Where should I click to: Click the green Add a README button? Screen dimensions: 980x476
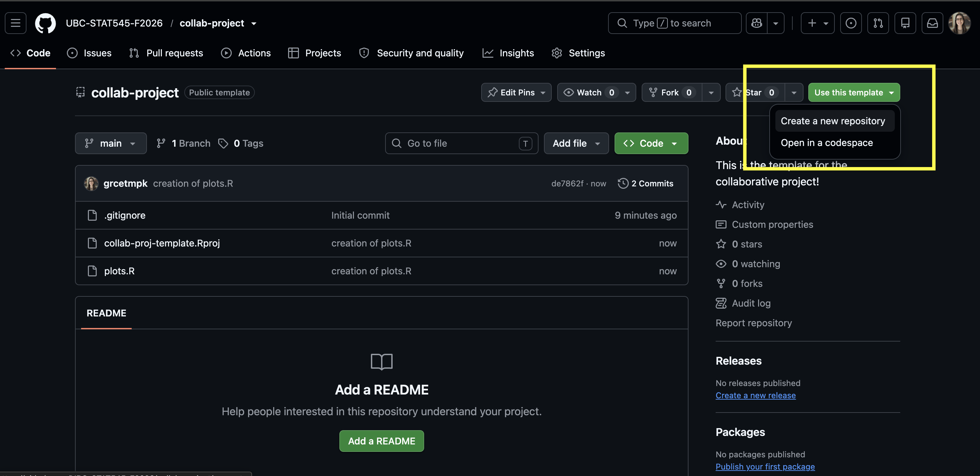381,441
